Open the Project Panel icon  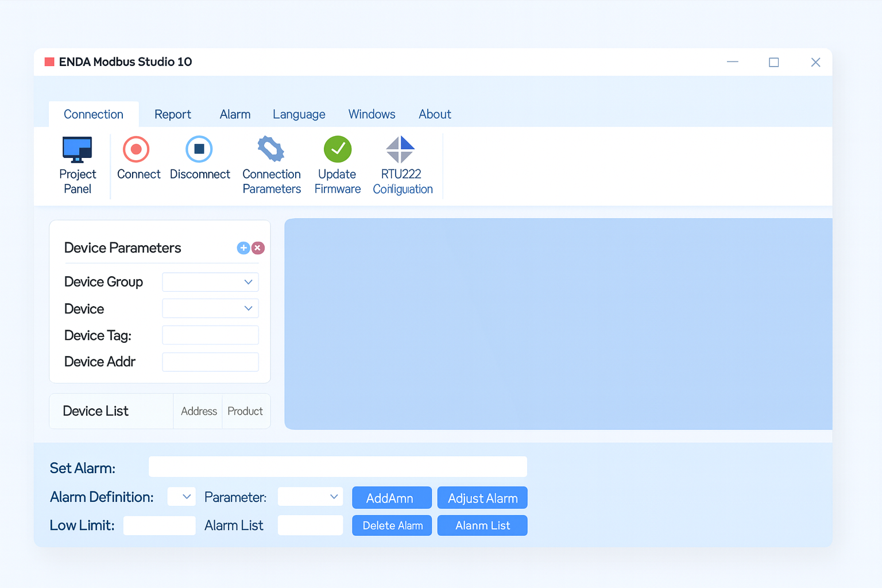78,150
